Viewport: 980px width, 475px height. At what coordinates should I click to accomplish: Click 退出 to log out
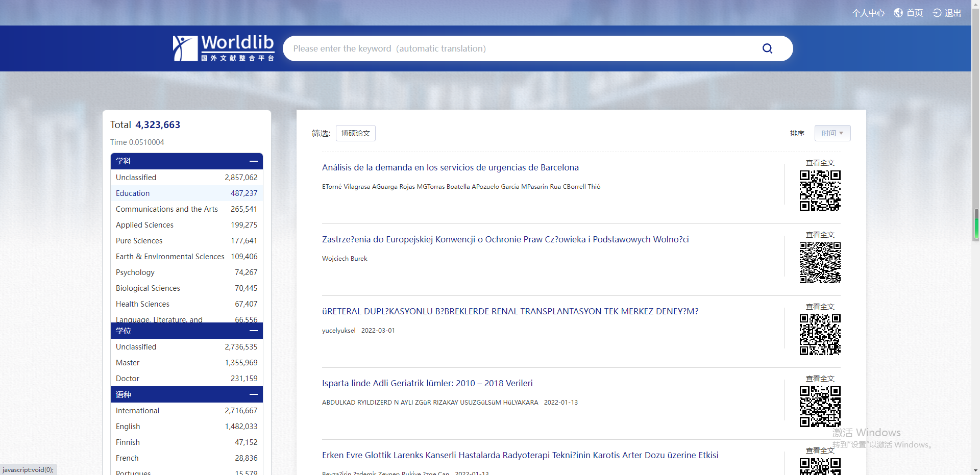[952, 13]
